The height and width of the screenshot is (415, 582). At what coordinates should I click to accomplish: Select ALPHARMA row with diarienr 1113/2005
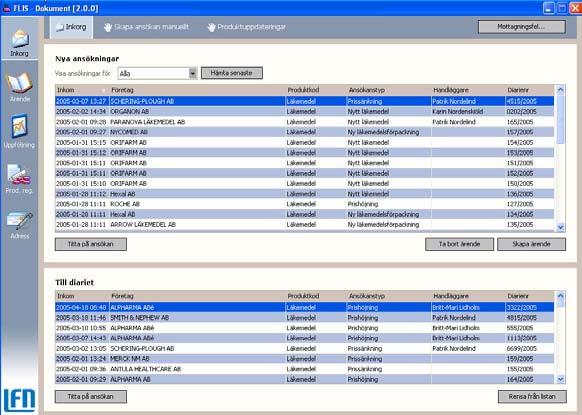[x=304, y=338]
